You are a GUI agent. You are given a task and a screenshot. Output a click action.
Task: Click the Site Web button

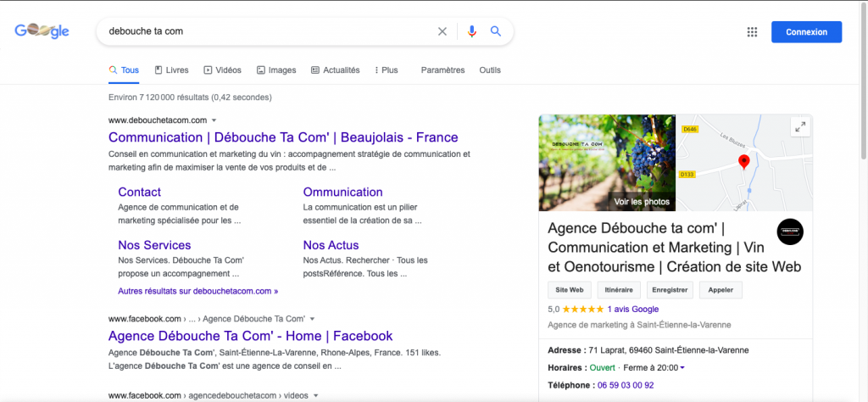pyautogui.click(x=569, y=290)
